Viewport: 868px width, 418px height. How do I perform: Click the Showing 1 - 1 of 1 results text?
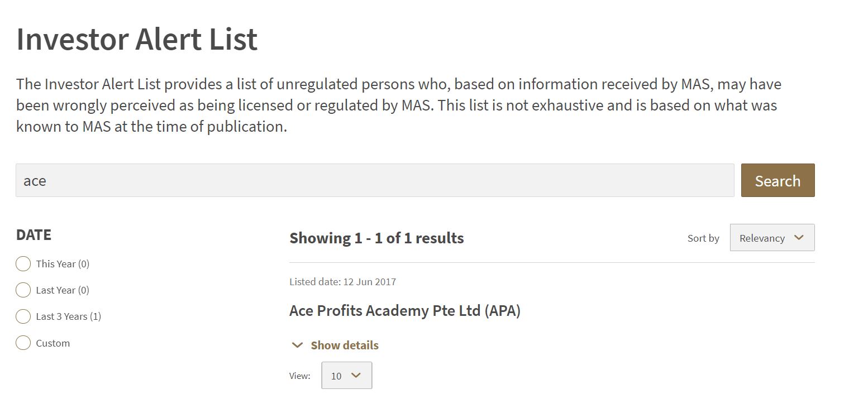tap(376, 238)
